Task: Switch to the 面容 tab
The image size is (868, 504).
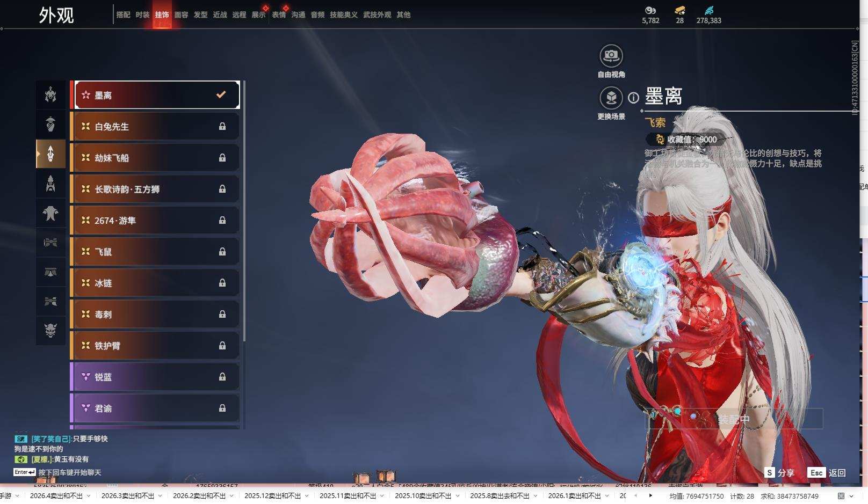Action: [182, 15]
